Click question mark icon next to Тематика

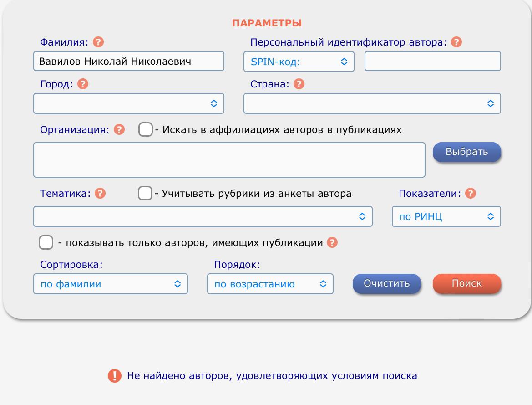100,194
